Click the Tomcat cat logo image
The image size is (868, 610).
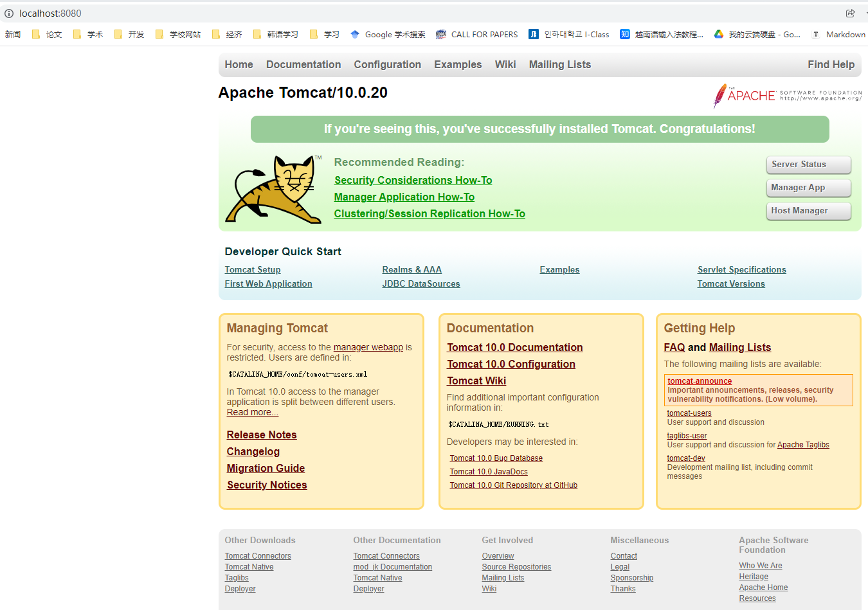click(x=273, y=189)
